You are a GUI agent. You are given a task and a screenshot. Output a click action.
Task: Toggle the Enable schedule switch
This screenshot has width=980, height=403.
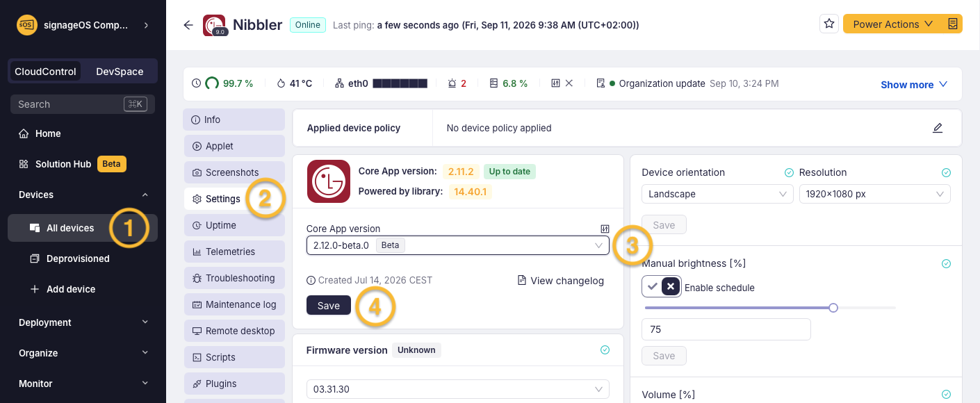coord(661,286)
